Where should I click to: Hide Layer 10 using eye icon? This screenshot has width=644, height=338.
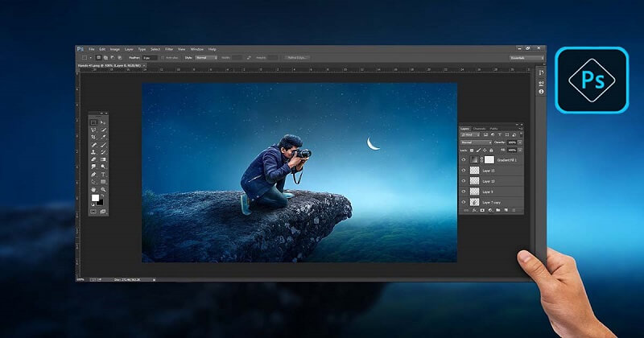point(464,181)
